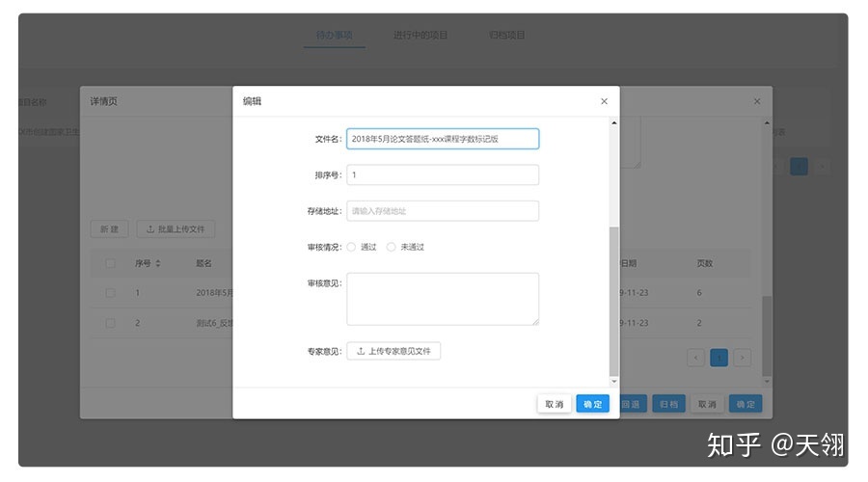Image resolution: width=868 pixels, height=482 pixels.
Task: Click 取消 in 详情页 footer
Action: pos(707,404)
